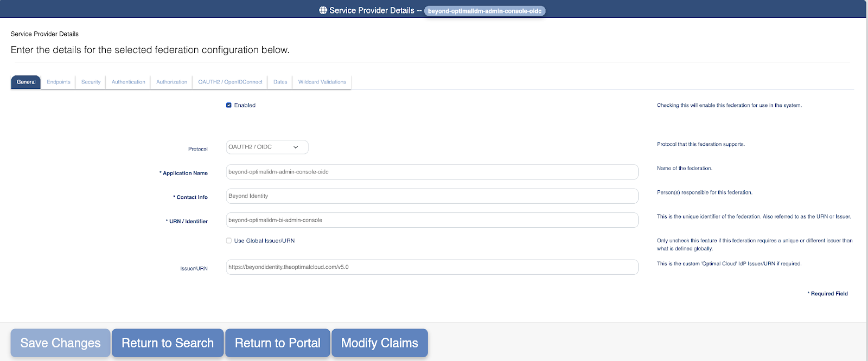This screenshot has height=361, width=868.
Task: Click 'Protocol that this federation supports.' text
Action: (700, 144)
